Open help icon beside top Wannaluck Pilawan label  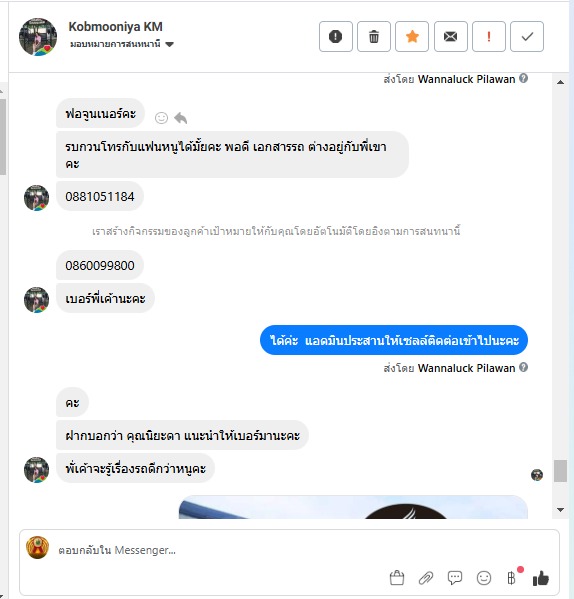tap(524, 78)
